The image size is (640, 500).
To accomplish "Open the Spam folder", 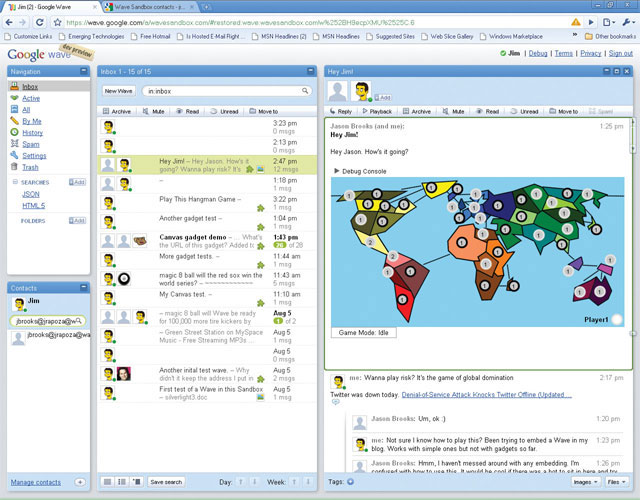I will click(31, 144).
